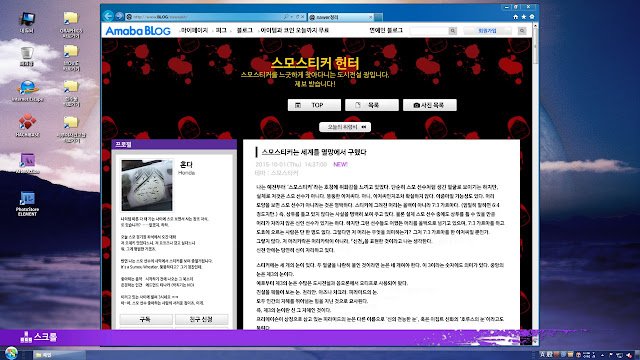Select the top folder shortcut on desktop
This screenshot has height=360, width=640.
tap(71, 25)
